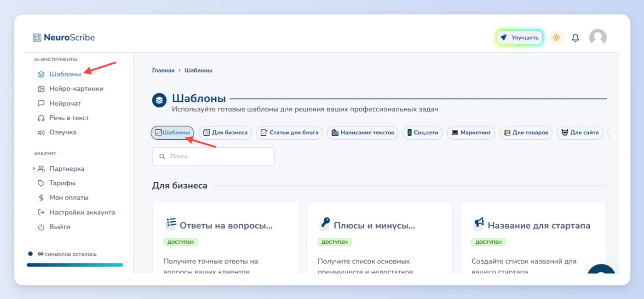Select the Соц.сети category filter

423,132
